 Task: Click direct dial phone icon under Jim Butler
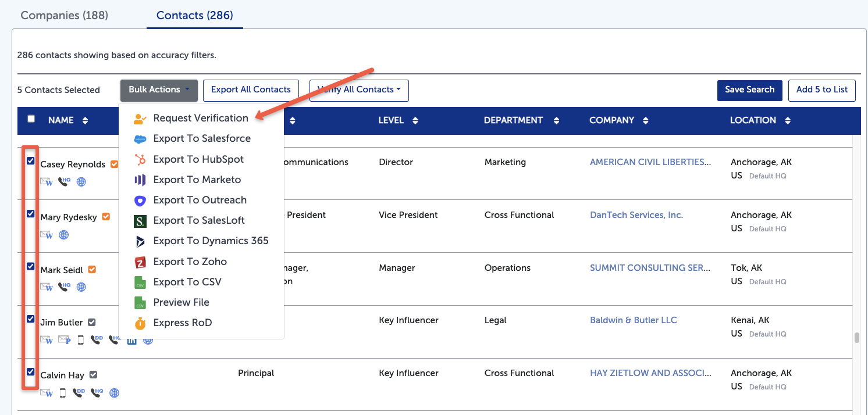[97, 339]
